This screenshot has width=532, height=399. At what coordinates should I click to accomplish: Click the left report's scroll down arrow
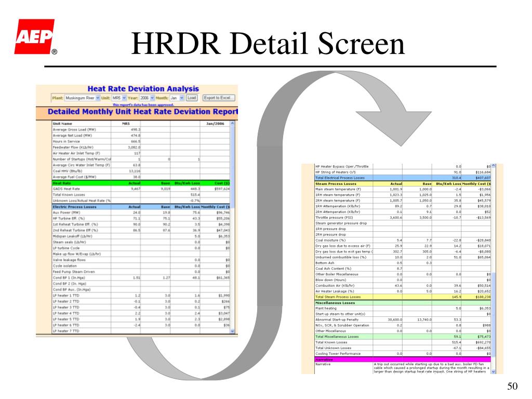[x=232, y=331]
